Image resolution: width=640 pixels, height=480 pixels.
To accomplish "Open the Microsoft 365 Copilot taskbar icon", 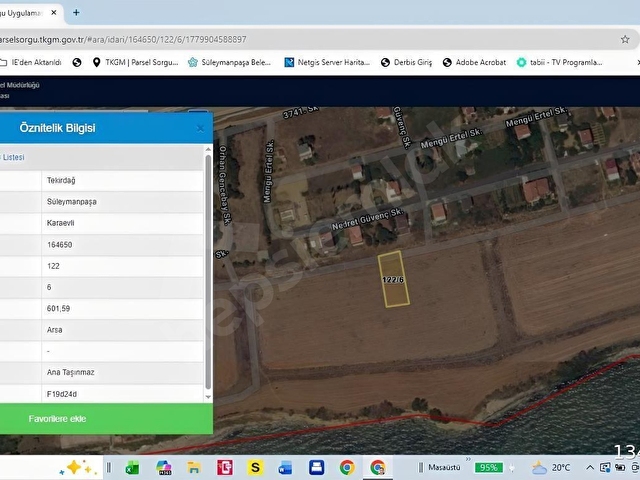I will 164,468.
